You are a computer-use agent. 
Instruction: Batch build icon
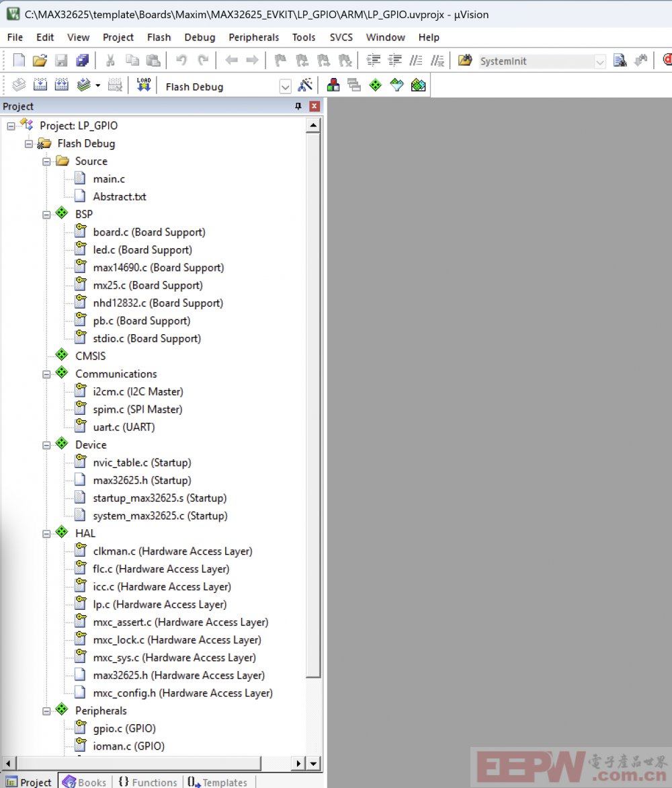83,85
